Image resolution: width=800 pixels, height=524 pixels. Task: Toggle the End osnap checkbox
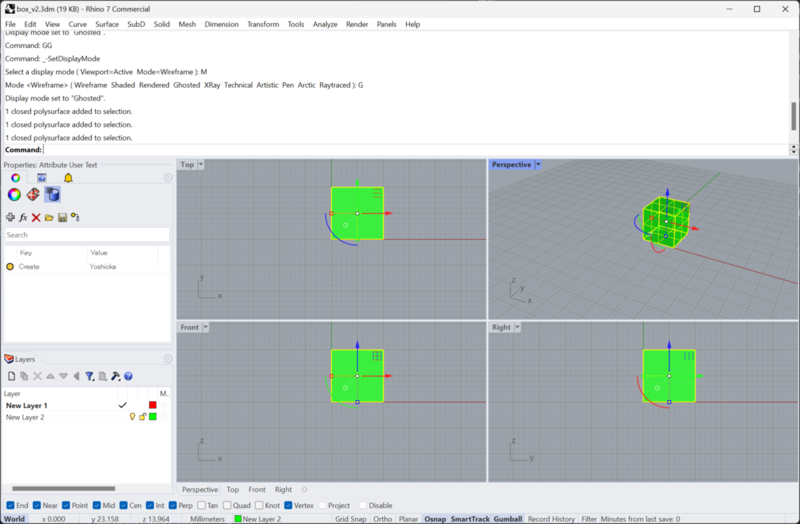pos(10,505)
